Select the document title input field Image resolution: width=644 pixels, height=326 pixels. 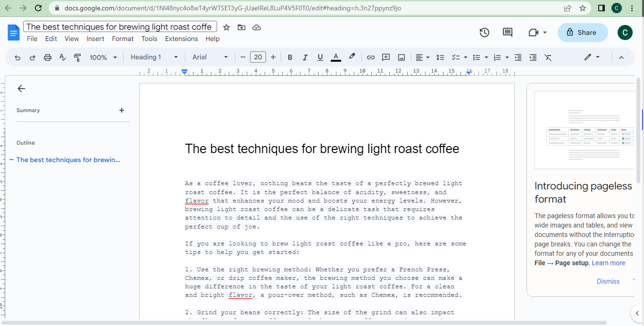(119, 26)
